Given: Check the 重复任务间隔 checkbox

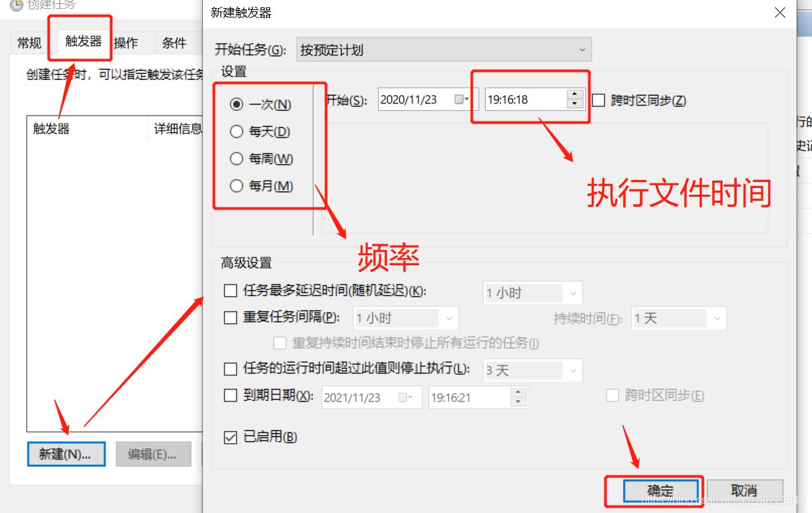Looking at the screenshot, I should coord(231,318).
